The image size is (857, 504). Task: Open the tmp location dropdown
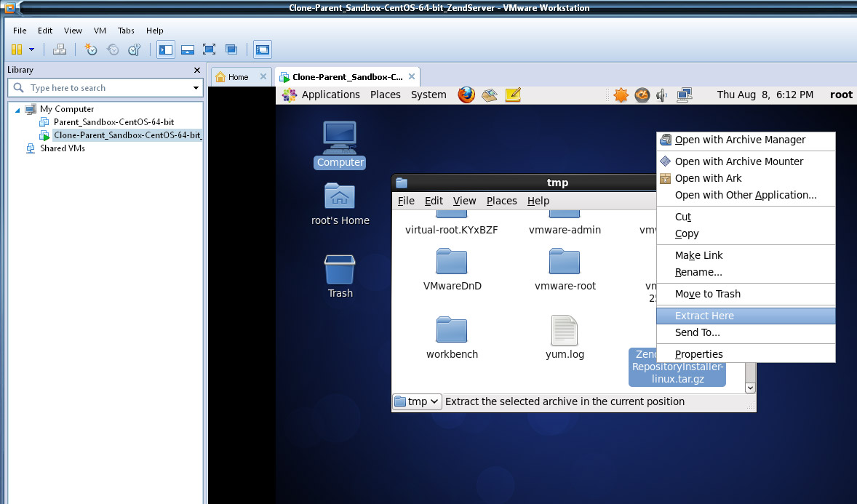417,401
